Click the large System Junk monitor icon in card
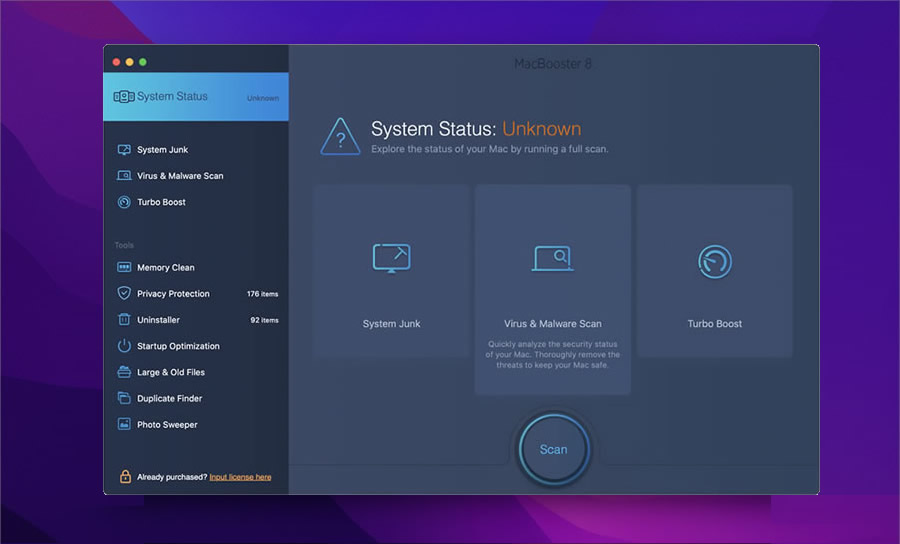 (391, 258)
